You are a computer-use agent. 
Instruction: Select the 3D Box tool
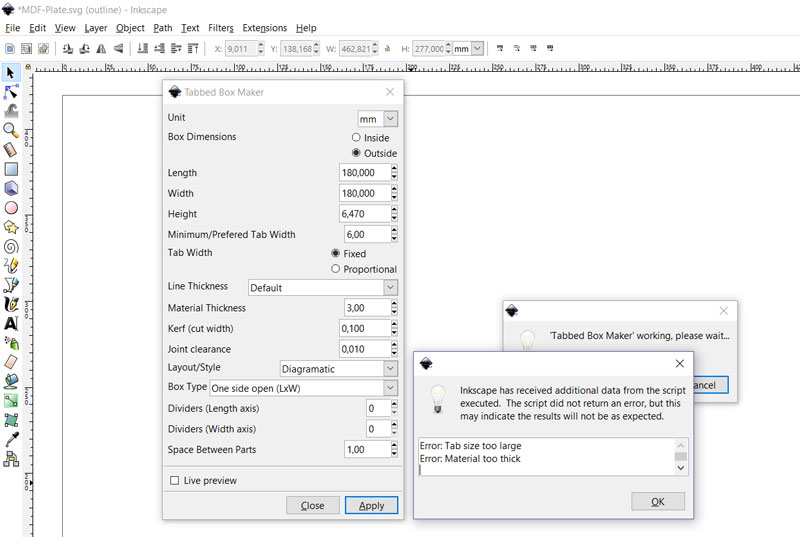tap(11, 188)
